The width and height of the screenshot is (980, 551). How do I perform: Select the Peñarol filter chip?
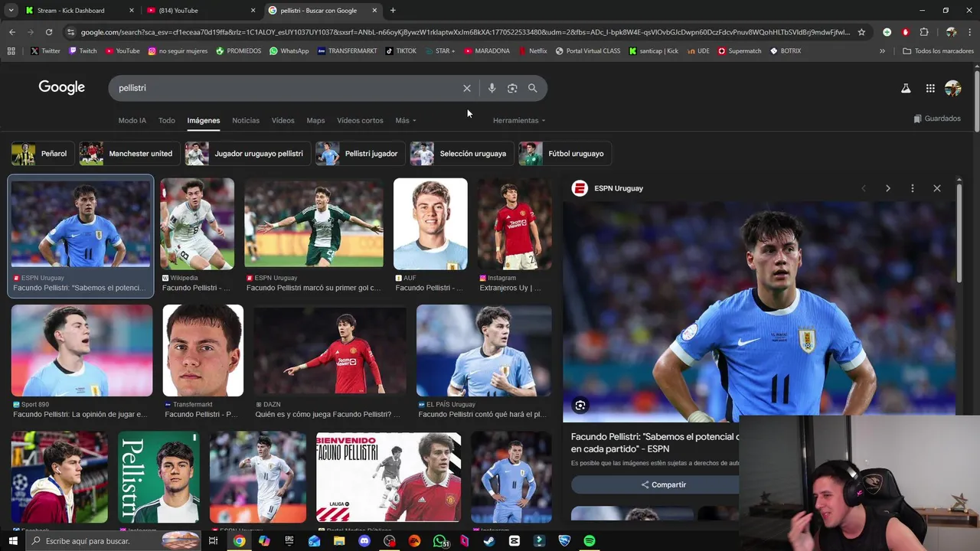point(43,154)
